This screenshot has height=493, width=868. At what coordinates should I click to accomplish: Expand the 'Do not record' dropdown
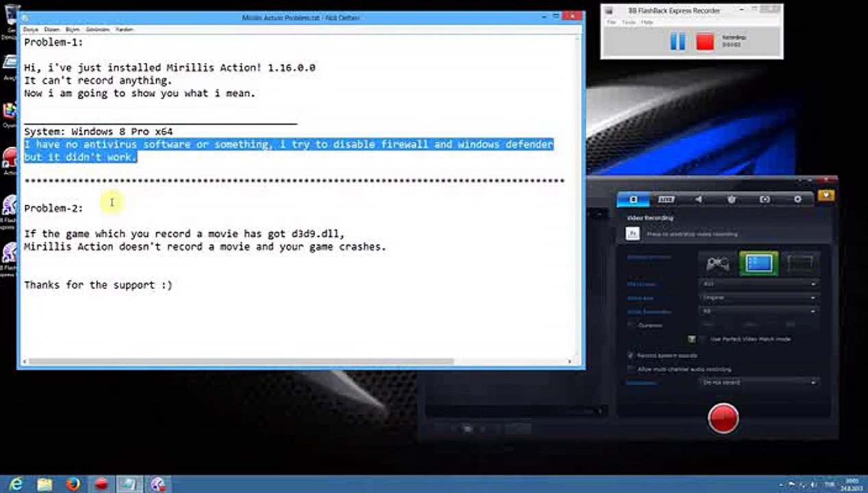point(759,382)
